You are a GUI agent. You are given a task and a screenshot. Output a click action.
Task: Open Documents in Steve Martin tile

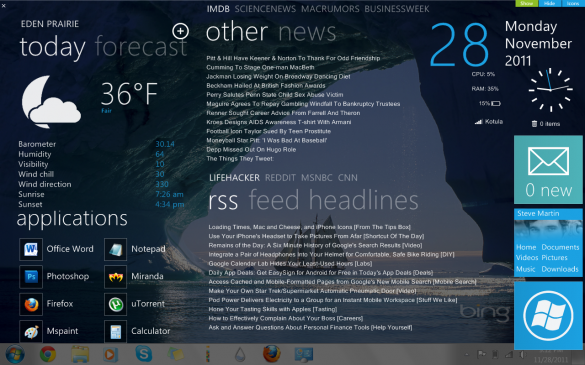tap(560, 247)
